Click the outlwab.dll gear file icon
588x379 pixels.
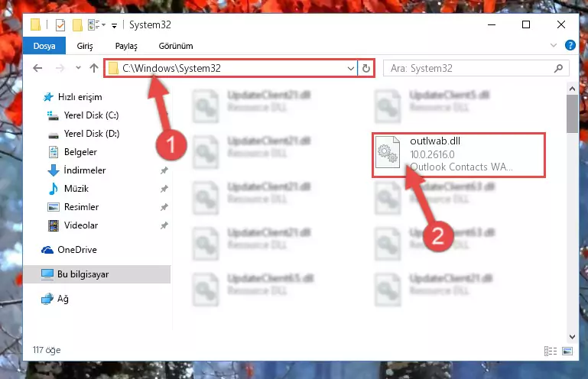point(388,152)
